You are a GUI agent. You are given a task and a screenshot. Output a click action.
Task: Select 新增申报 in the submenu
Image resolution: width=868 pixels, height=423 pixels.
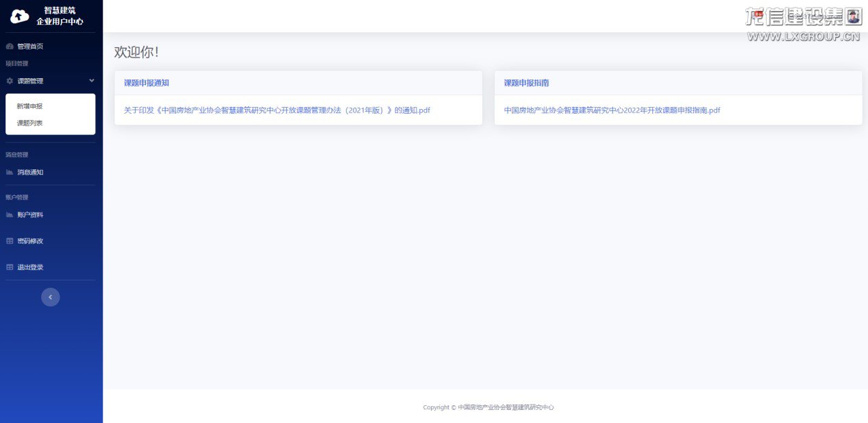click(x=30, y=106)
